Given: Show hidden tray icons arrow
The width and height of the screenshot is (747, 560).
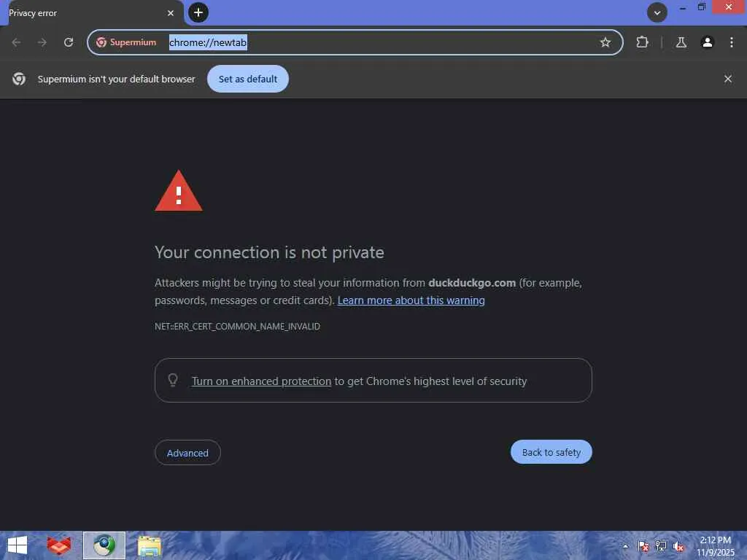Looking at the screenshot, I should (x=625, y=546).
